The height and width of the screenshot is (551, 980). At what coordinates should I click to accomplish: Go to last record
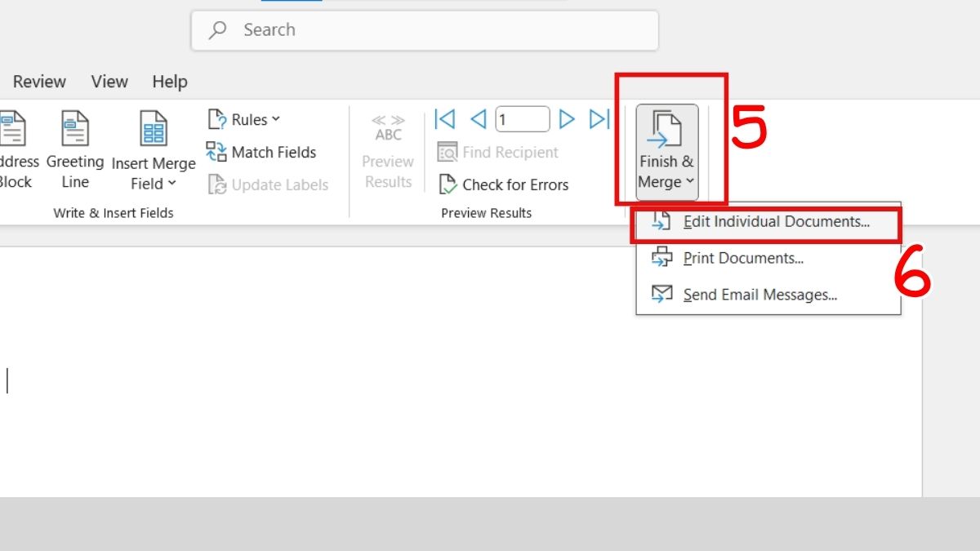click(x=599, y=119)
